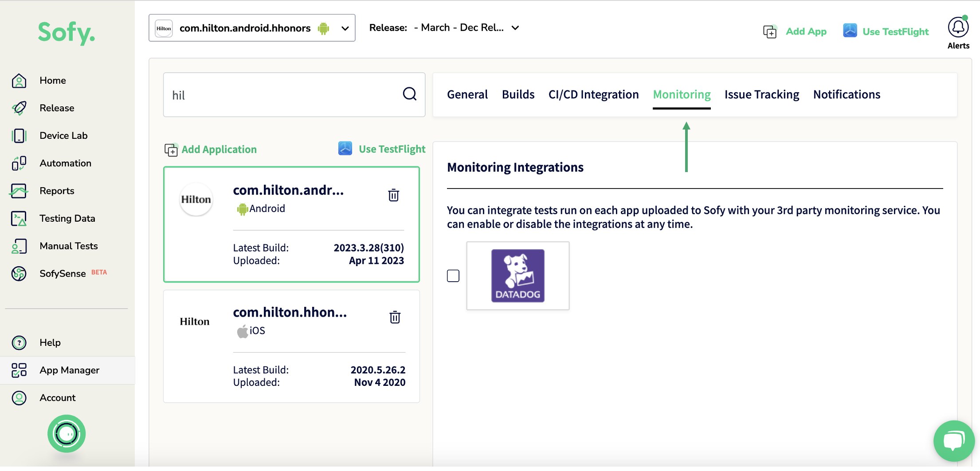Image resolution: width=980 pixels, height=471 pixels.
Task: Open the Issue Tracking tab
Action: (x=761, y=94)
